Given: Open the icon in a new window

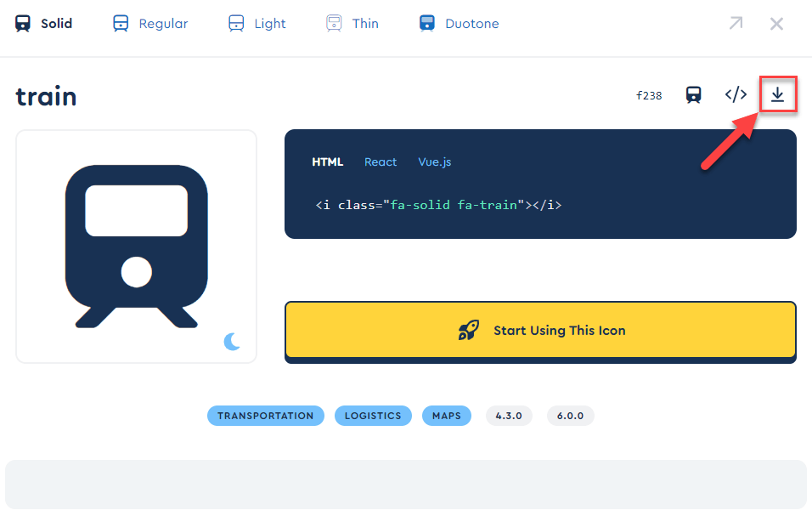Looking at the screenshot, I should pos(736,23).
